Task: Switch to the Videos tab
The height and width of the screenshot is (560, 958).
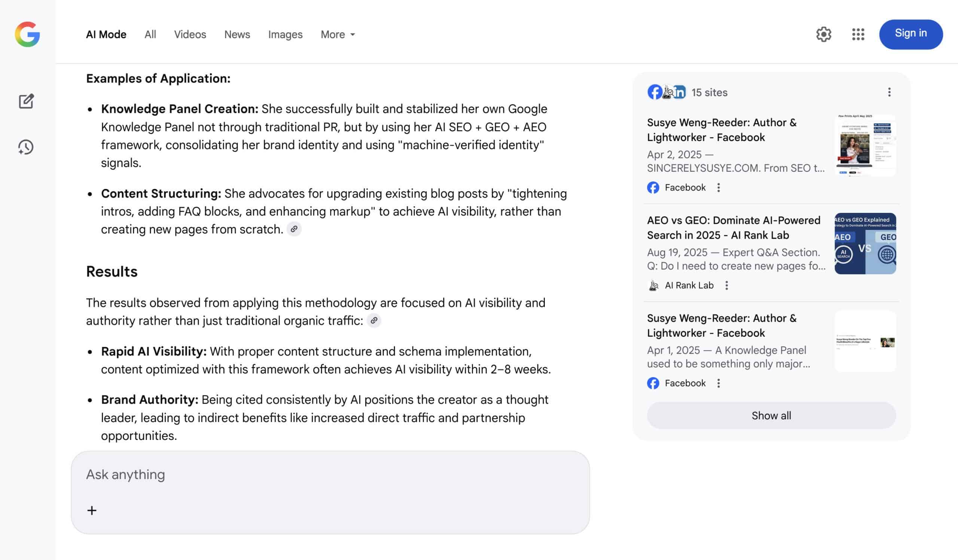Action: point(190,34)
